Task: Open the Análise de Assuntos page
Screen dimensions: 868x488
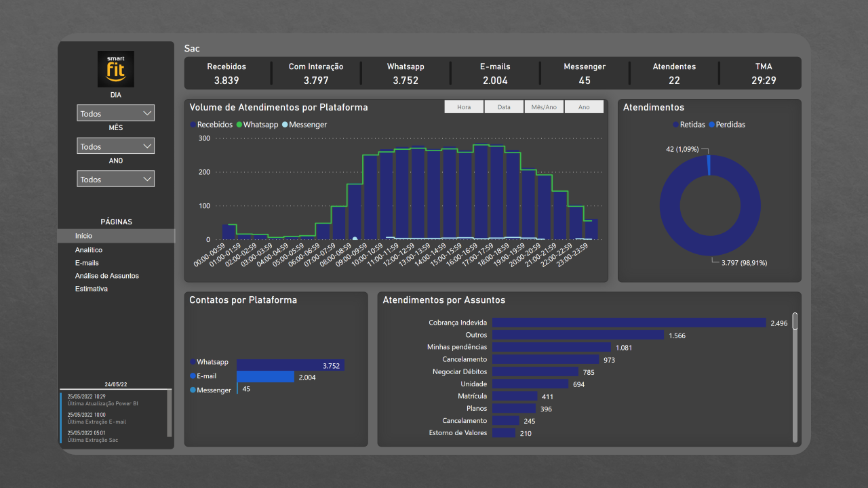Action: [106, 276]
